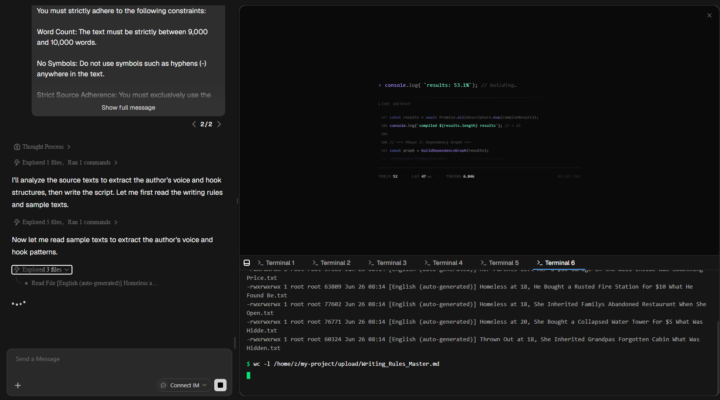Click Show full message link
This screenshot has width=720, height=400.
128,107
